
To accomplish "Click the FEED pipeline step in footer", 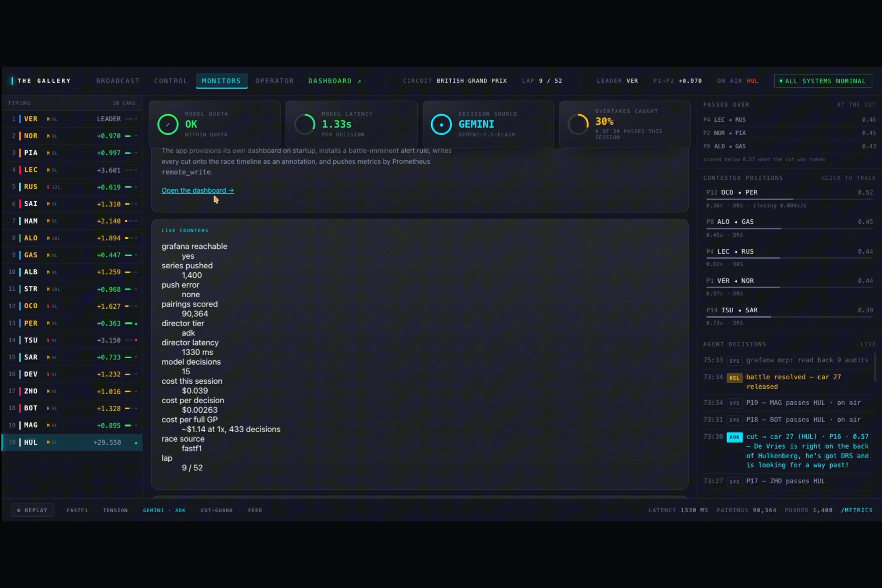I will (255, 510).
